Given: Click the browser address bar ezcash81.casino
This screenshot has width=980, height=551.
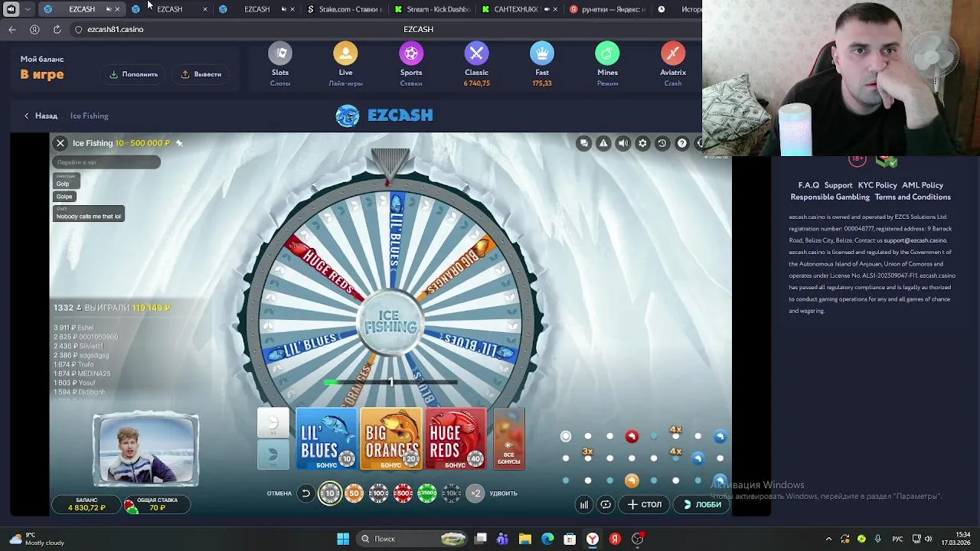Looking at the screenshot, I should coord(116,29).
